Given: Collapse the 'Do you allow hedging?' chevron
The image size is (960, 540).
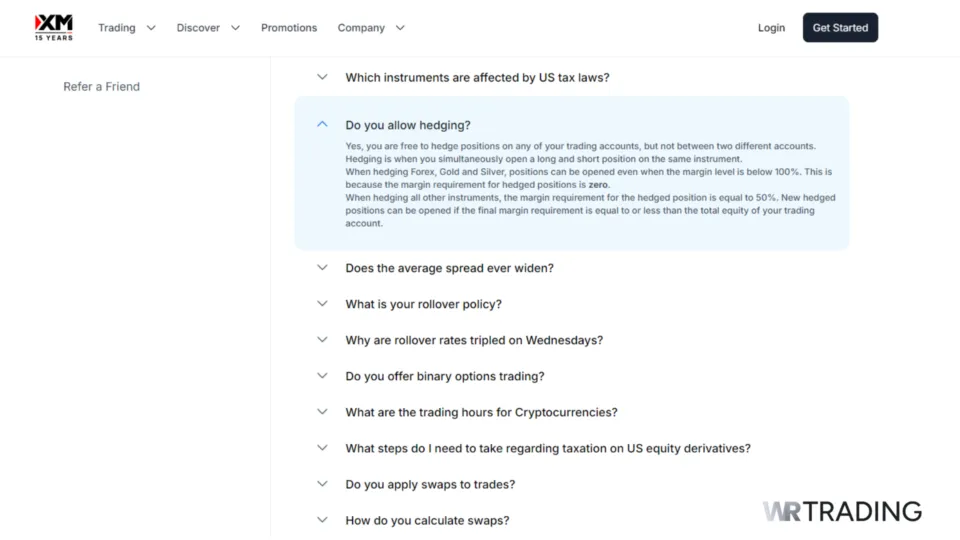Looking at the screenshot, I should click(322, 125).
